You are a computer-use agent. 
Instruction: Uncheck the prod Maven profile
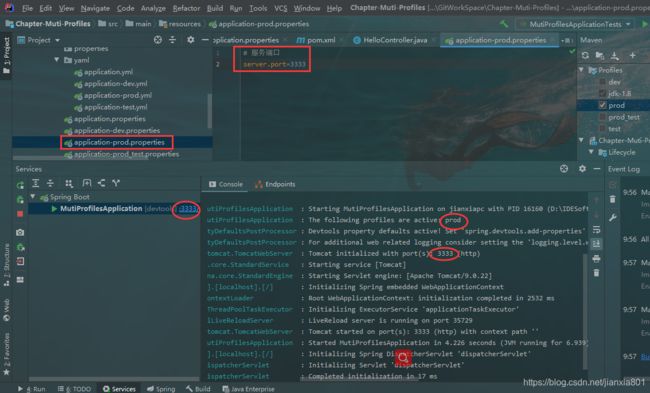[602, 105]
